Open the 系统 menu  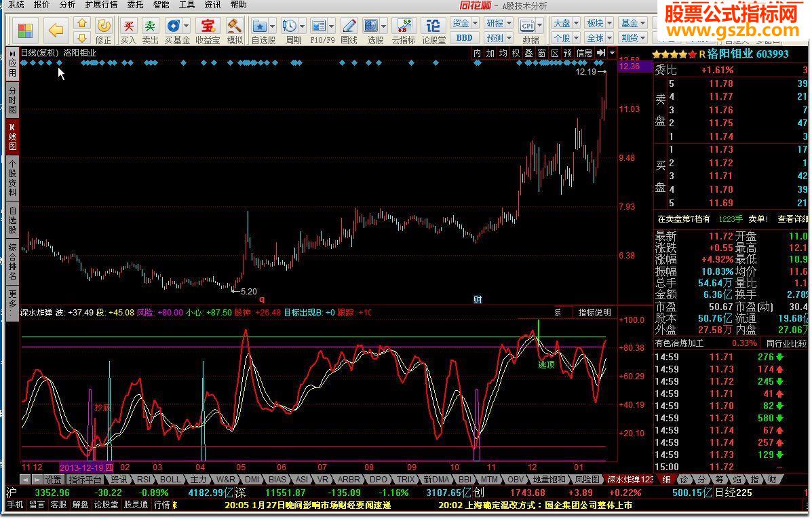16,5
